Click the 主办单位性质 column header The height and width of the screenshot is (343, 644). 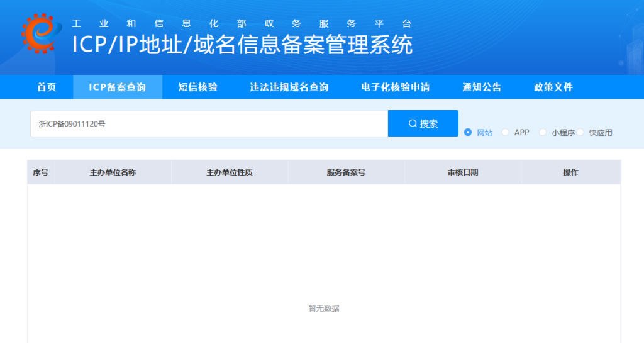(x=230, y=172)
